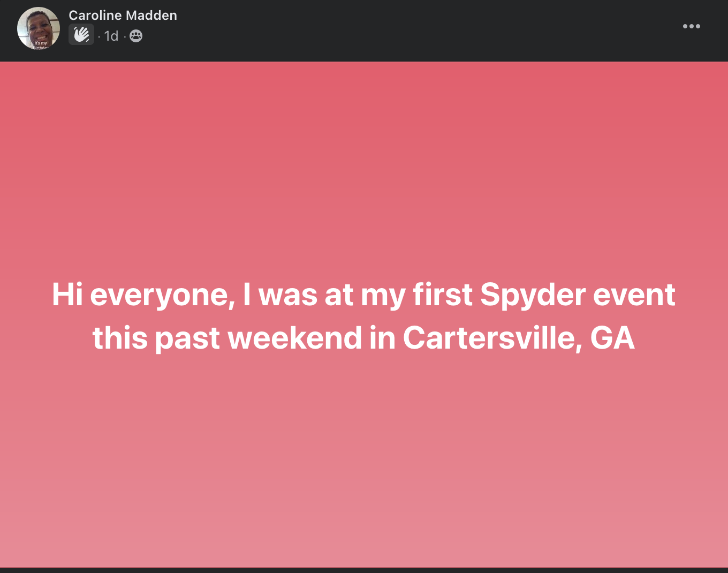This screenshot has height=573, width=728.
Task: Click the Spyder event post text
Action: coord(363,316)
